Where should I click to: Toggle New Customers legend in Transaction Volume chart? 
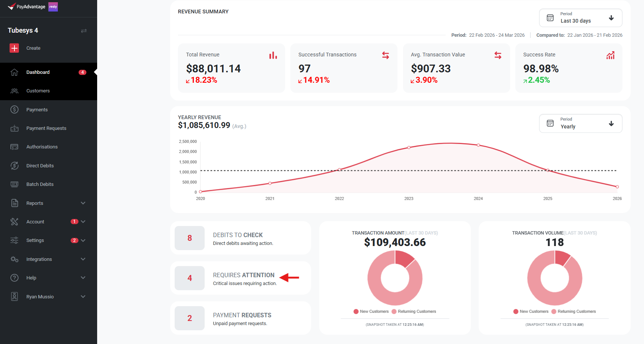coord(531,312)
